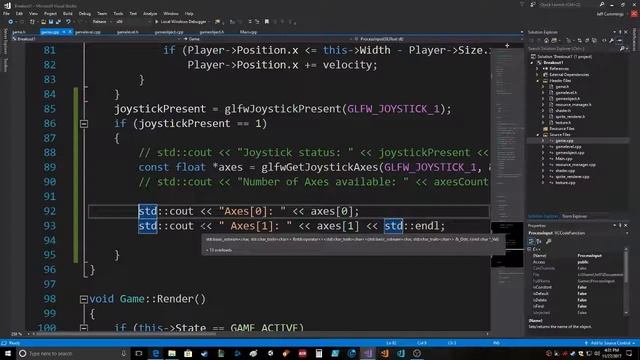Click the Categorized icon in Properties panel
The width and height of the screenshot is (640, 360).
coord(531,242)
